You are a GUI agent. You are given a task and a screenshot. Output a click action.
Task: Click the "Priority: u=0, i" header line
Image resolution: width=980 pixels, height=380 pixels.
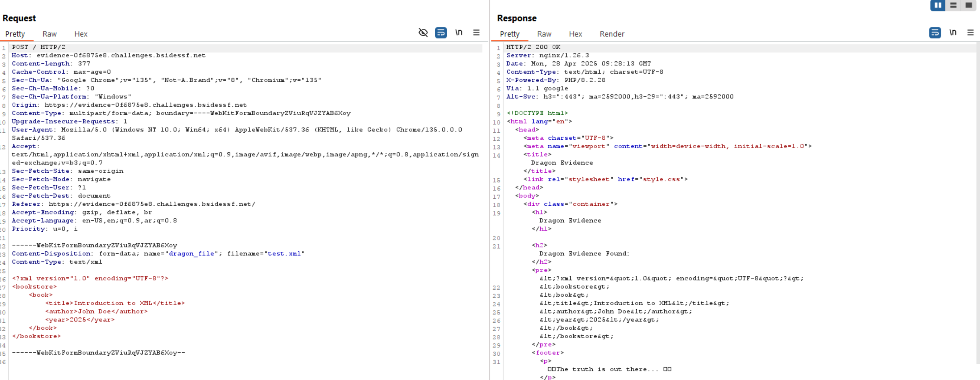point(44,229)
